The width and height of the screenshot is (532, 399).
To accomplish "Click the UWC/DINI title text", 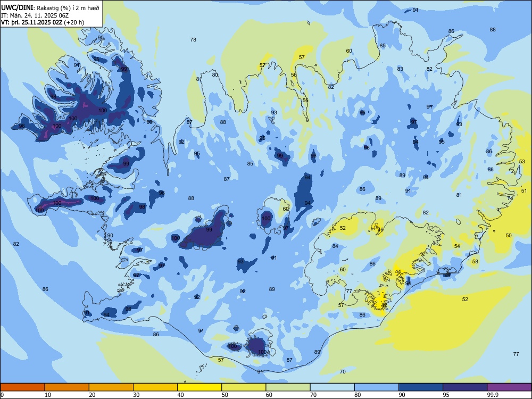I will click(17, 7).
